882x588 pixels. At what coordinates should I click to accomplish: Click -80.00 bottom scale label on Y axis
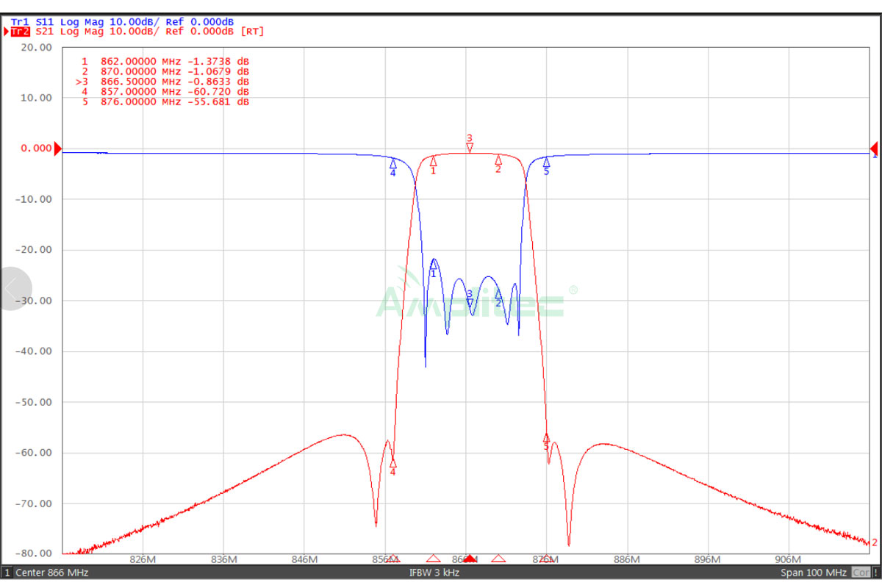click(x=34, y=553)
